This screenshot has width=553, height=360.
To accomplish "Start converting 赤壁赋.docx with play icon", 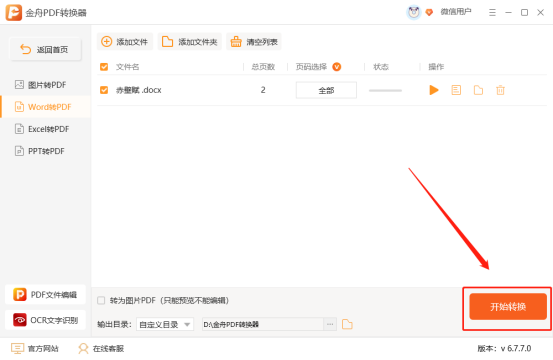I will pos(434,90).
